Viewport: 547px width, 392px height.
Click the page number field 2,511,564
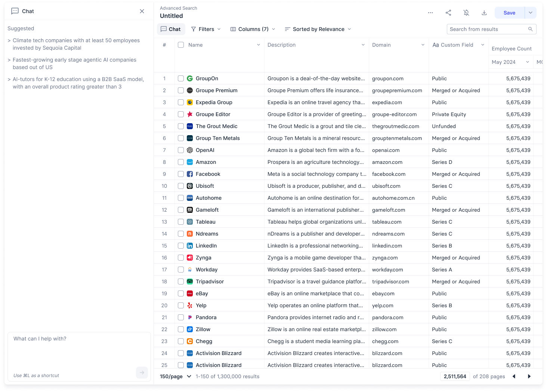(455, 376)
